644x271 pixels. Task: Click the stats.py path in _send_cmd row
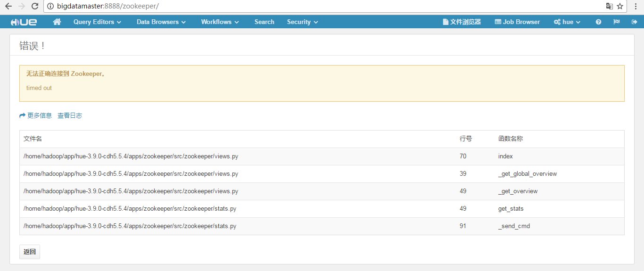(130, 226)
